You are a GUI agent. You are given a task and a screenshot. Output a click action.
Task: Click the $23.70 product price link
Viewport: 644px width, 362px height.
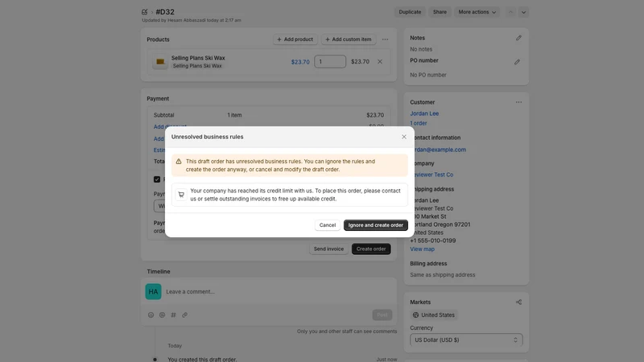coord(300,62)
